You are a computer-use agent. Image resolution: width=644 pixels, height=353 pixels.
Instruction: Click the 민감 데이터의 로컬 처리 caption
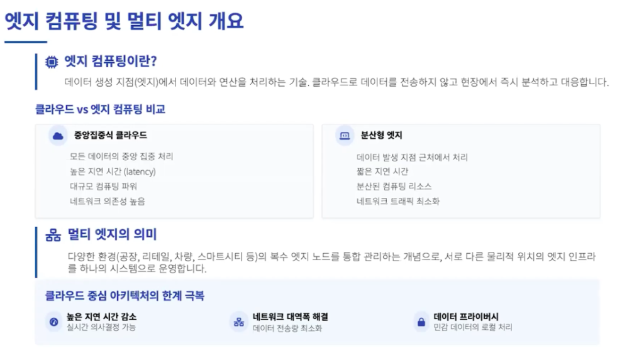pyautogui.click(x=473, y=327)
